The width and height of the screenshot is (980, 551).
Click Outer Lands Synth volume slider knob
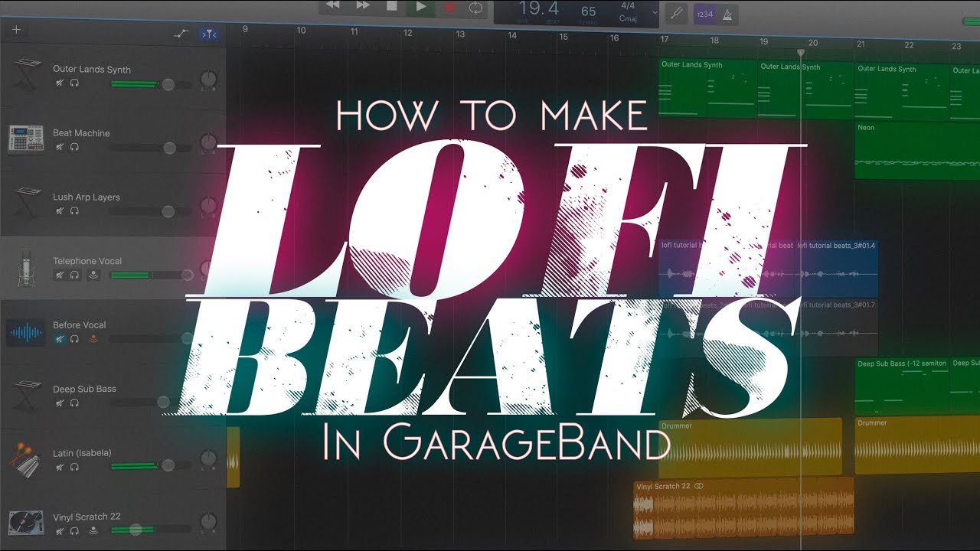pyautogui.click(x=168, y=84)
